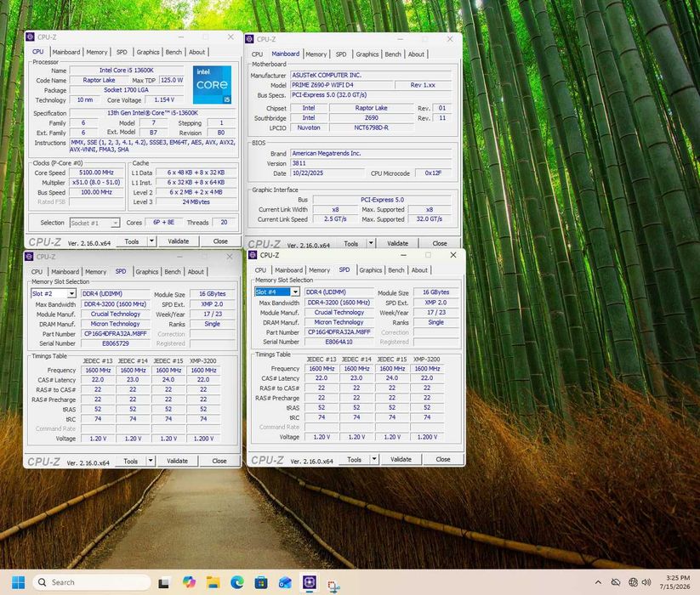The image size is (700, 595).
Task: Click the 24 MBytes Level 3 cache value
Action: coord(196,202)
